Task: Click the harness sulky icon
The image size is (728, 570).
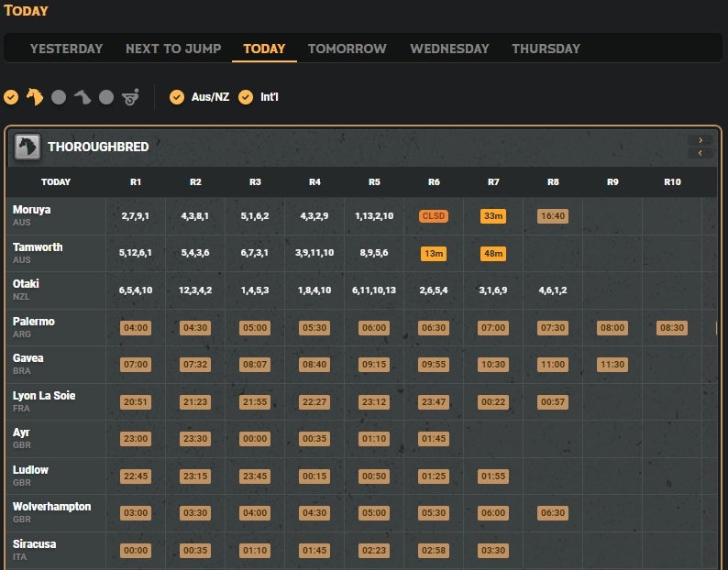Action: pos(130,97)
